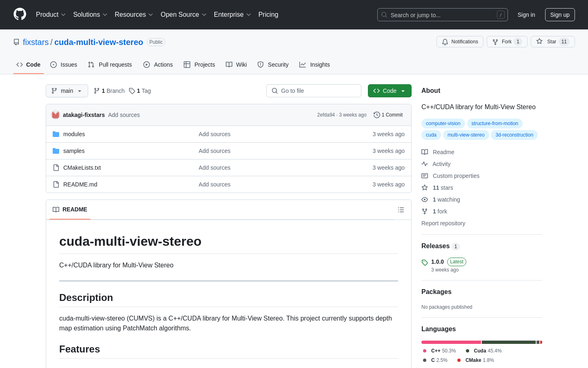Switch to the Pull requests tab

click(110, 65)
